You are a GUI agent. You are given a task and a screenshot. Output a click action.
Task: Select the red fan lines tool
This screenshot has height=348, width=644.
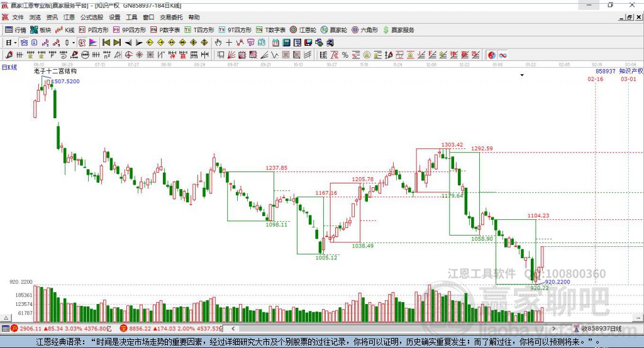point(231,55)
